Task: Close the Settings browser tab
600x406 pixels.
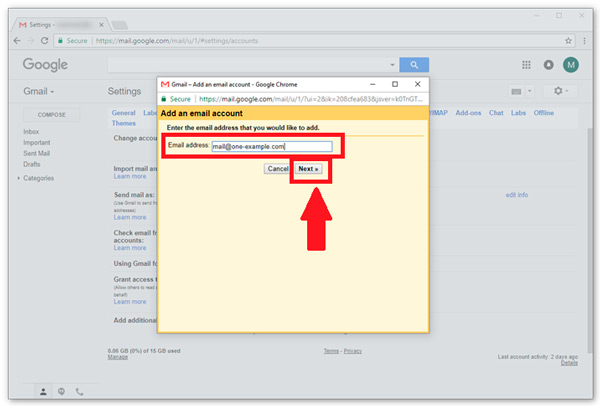Action: coord(101,25)
